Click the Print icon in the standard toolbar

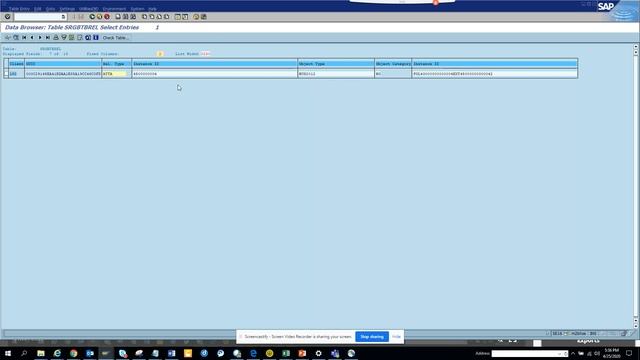click(x=118, y=17)
